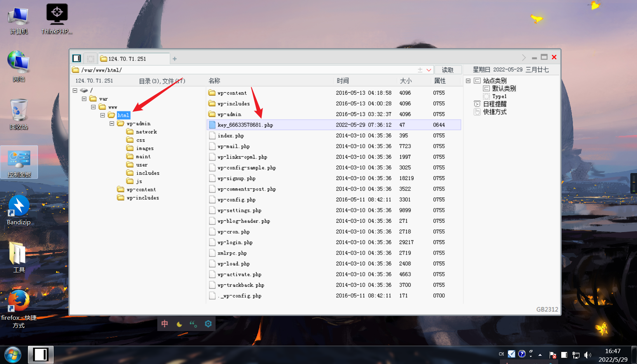Switch to the 124.70.71.251 tab
This screenshot has height=364, width=637.
pyautogui.click(x=134, y=59)
